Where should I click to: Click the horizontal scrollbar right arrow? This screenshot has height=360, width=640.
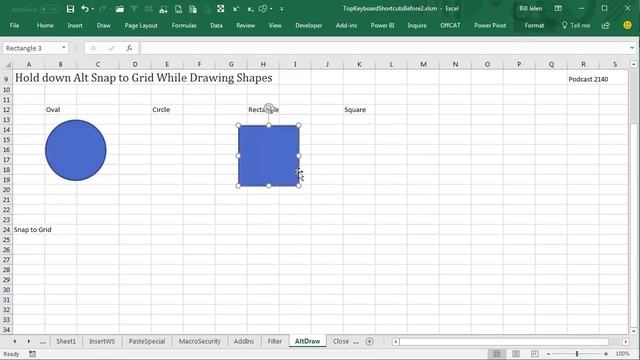(626, 342)
